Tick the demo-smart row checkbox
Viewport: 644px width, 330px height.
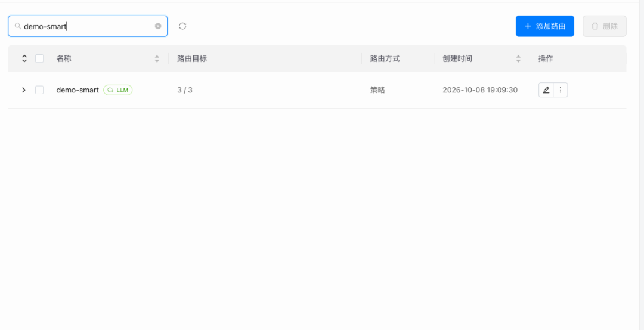tap(39, 90)
